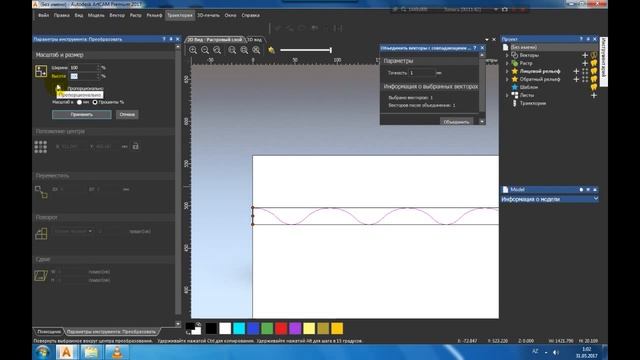Click the plus icon on Лицевой рельеф row

pos(576,71)
